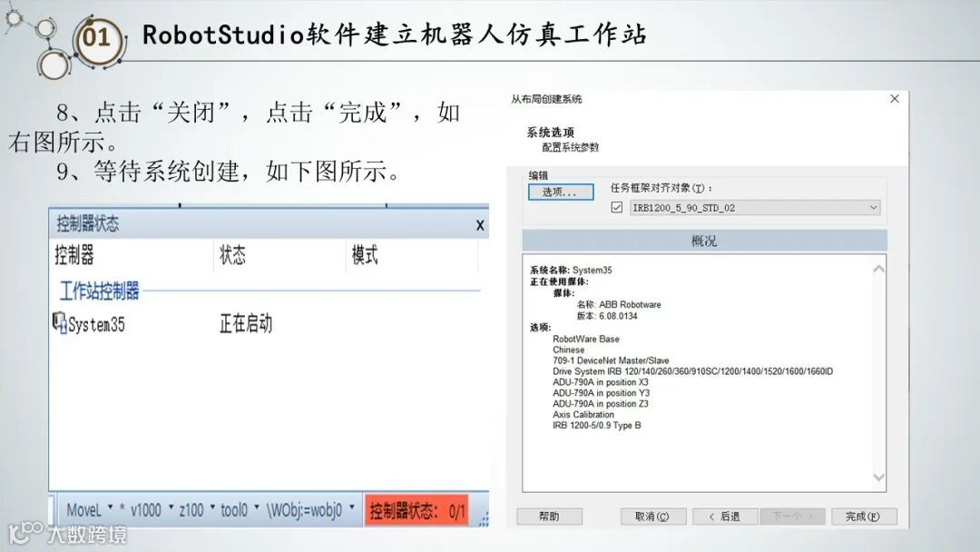980x552 pixels.
Task: Click the Chinese option line
Action: (x=568, y=350)
